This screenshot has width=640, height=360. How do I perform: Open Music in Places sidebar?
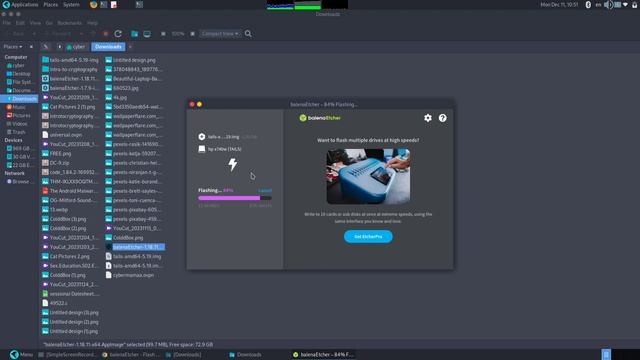click(x=16, y=107)
